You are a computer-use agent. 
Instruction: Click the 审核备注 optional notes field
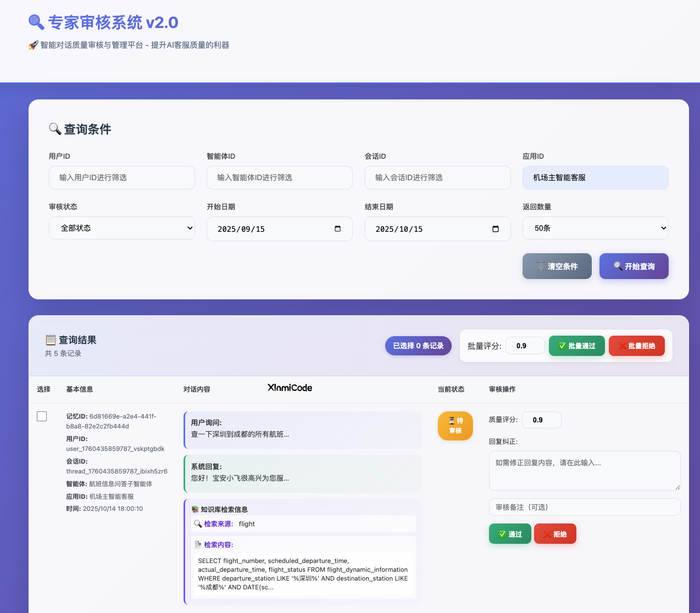tap(584, 507)
